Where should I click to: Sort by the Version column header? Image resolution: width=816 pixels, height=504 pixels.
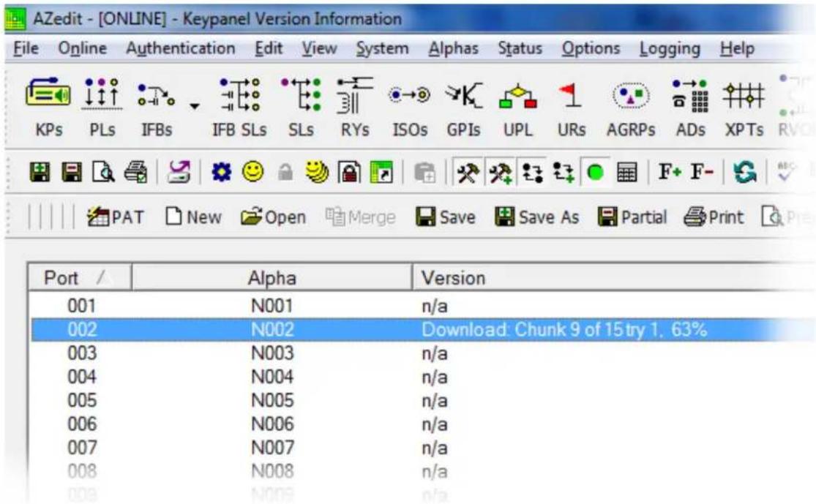click(x=614, y=278)
